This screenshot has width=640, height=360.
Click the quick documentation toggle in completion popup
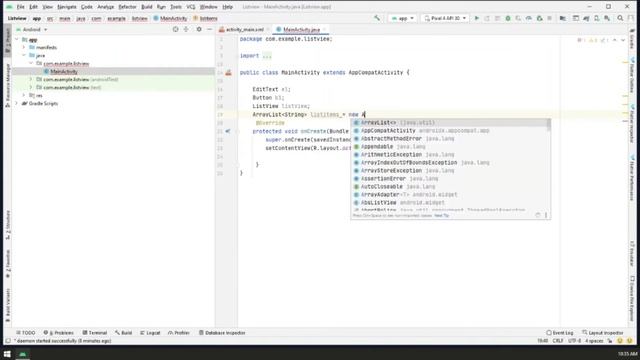tap(538, 215)
